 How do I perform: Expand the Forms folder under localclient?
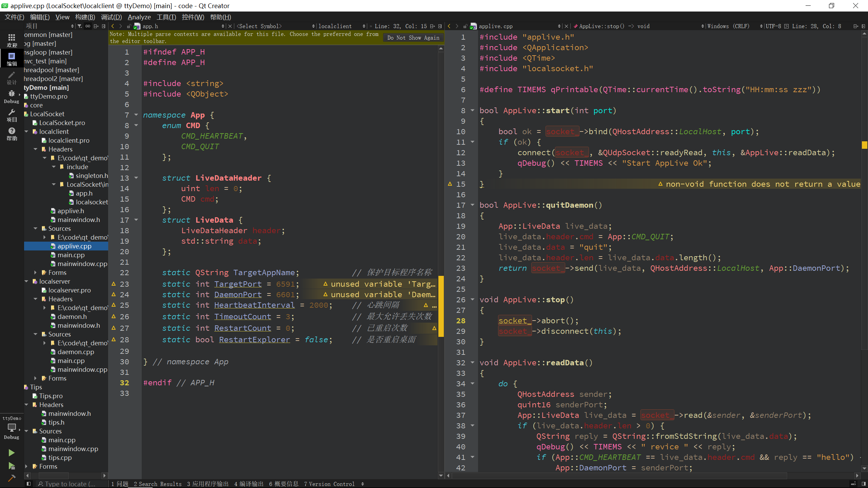[36, 272]
